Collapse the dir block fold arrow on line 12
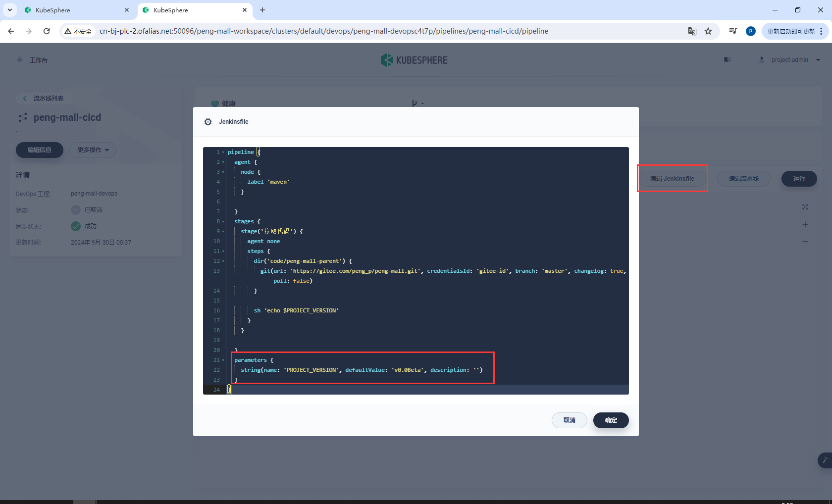 (x=223, y=261)
